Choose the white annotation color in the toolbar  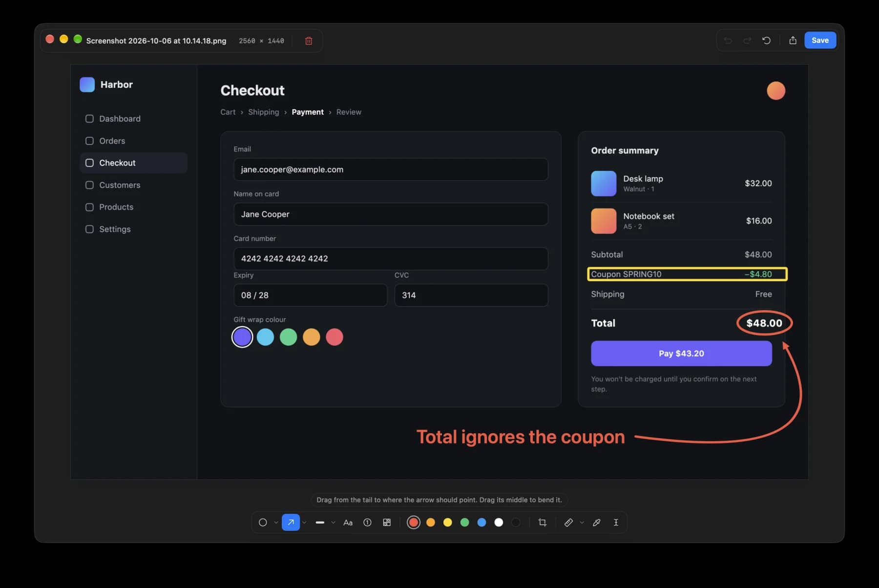(x=499, y=523)
